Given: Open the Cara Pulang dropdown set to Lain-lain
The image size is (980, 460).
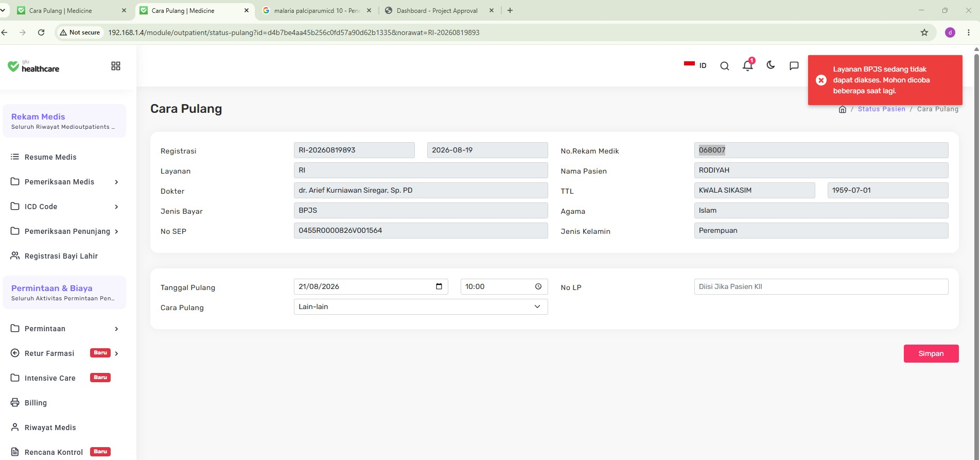Looking at the screenshot, I should tap(421, 306).
